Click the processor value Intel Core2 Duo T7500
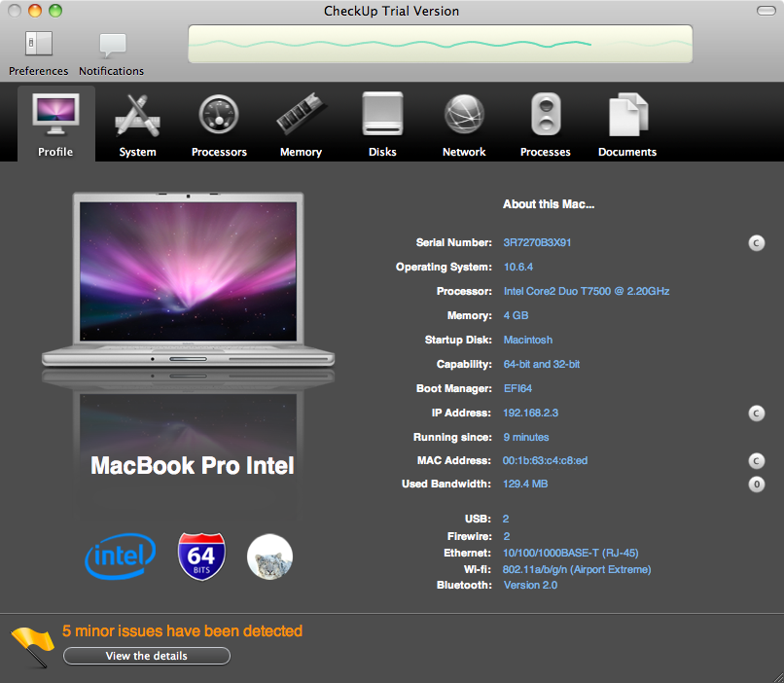This screenshot has height=683, width=784. (x=587, y=291)
